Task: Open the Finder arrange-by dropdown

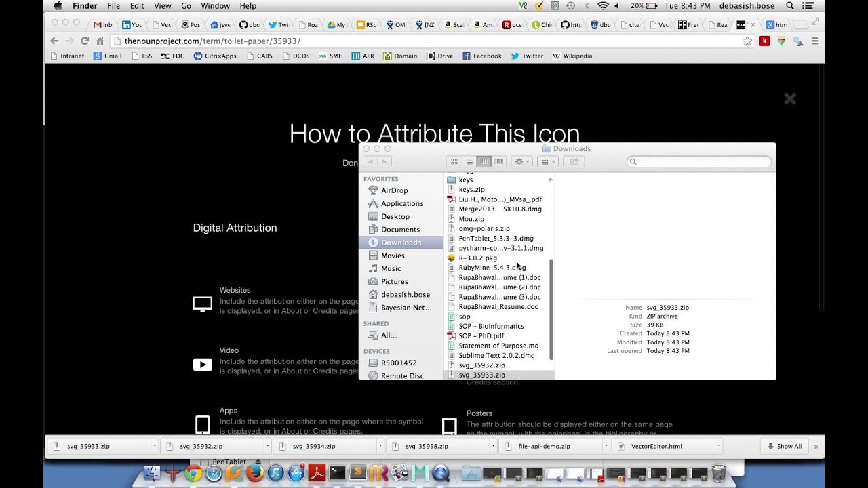Action: 547,161
